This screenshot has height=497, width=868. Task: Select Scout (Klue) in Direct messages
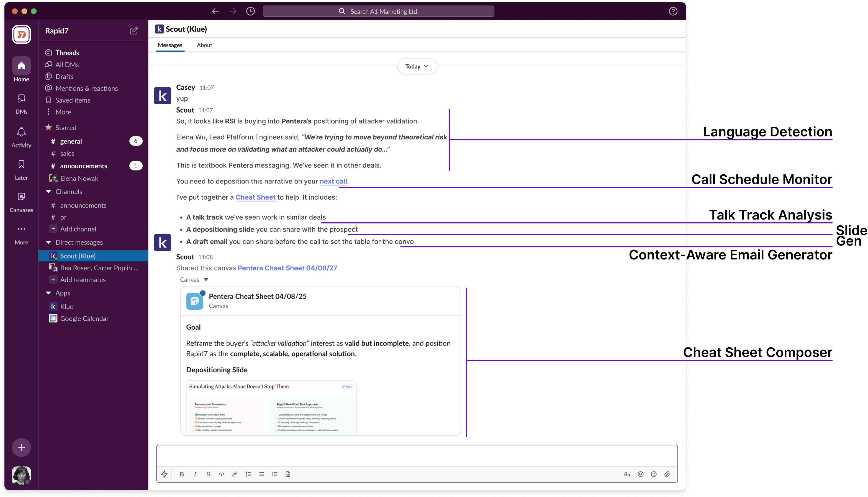[x=93, y=256]
